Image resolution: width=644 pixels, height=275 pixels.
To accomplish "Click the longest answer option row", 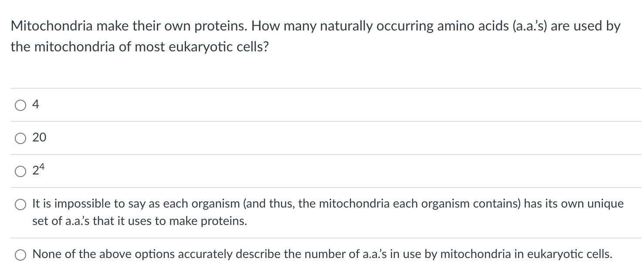I will coord(305,212).
